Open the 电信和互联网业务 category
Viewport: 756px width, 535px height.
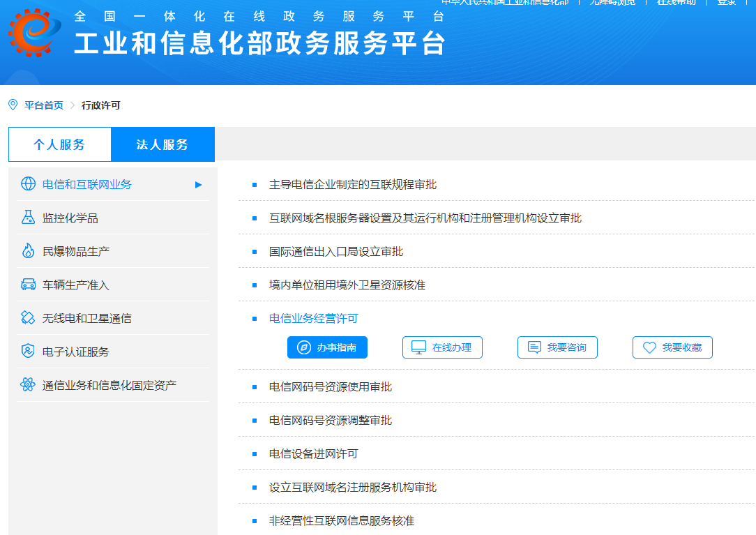click(113, 184)
